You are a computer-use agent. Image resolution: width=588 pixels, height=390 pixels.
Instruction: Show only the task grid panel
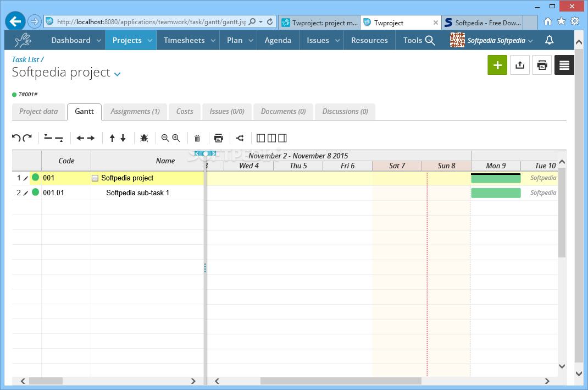tap(260, 138)
